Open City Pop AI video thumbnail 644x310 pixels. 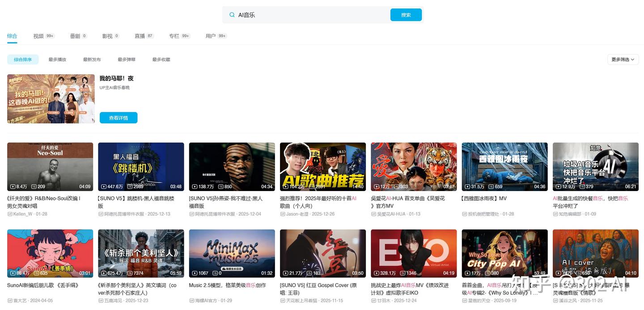tap(505, 254)
